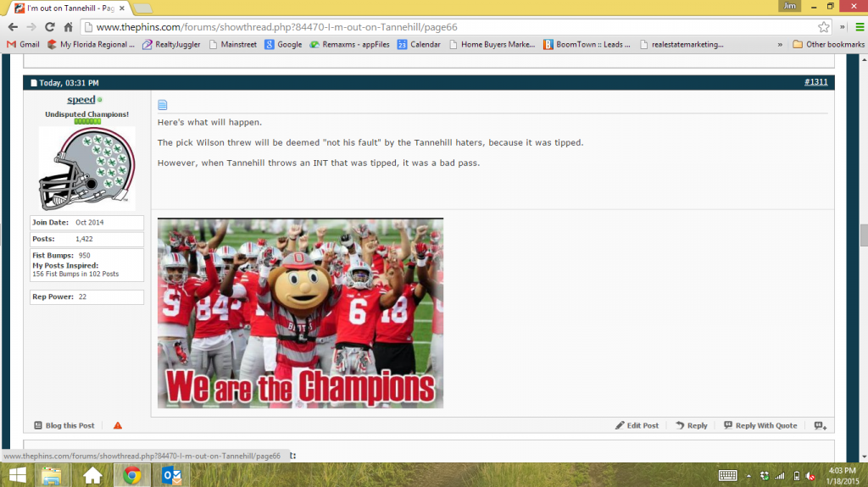This screenshot has height=487, width=868.
Task: Click the browser forward arrow
Action: [x=31, y=27]
